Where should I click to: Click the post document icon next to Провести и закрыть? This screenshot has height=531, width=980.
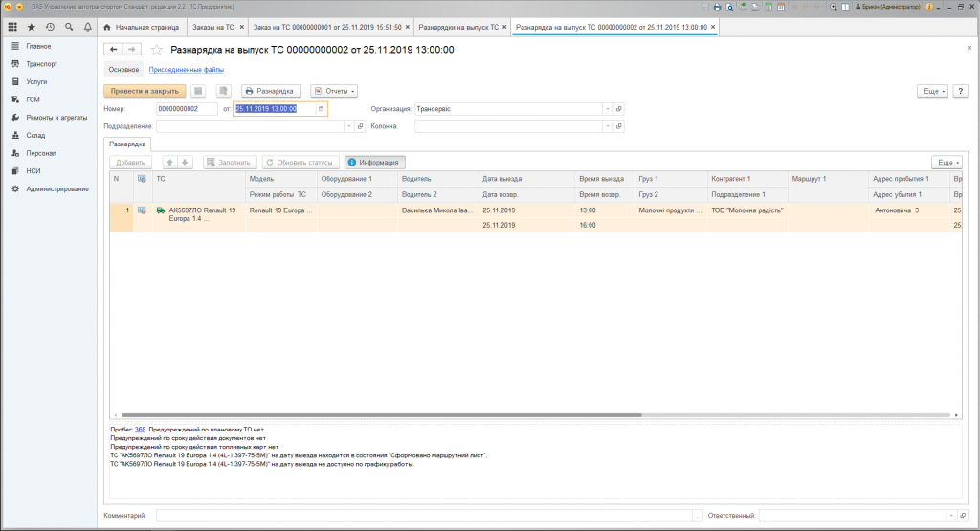pos(198,91)
